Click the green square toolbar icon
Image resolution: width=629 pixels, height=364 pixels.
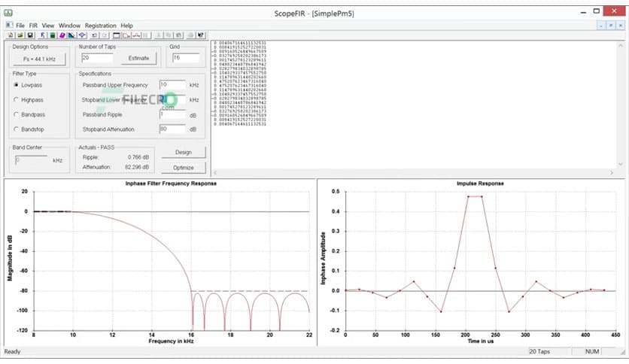(52, 35)
